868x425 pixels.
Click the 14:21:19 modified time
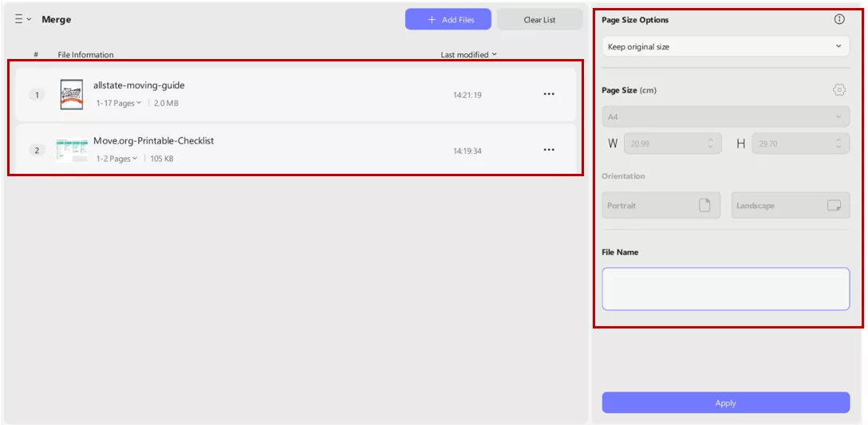pos(468,95)
